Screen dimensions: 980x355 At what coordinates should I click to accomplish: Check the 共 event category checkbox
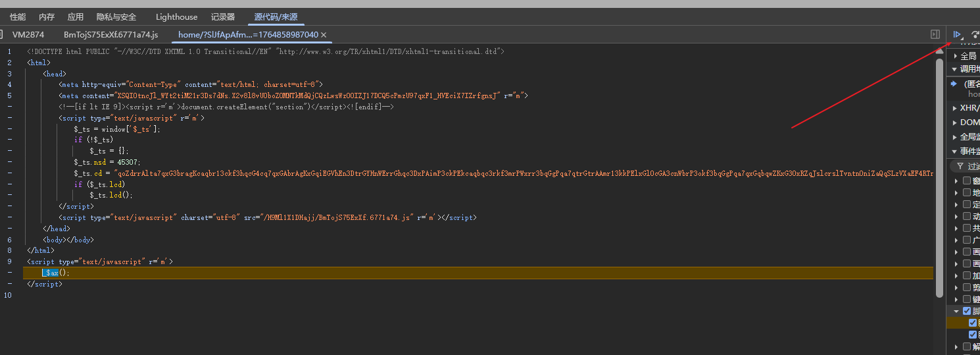click(966, 228)
